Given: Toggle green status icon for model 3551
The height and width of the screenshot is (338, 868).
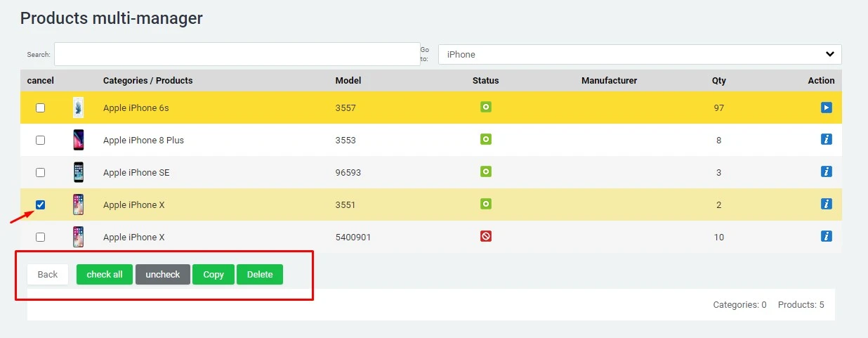Looking at the screenshot, I should pos(486,204).
